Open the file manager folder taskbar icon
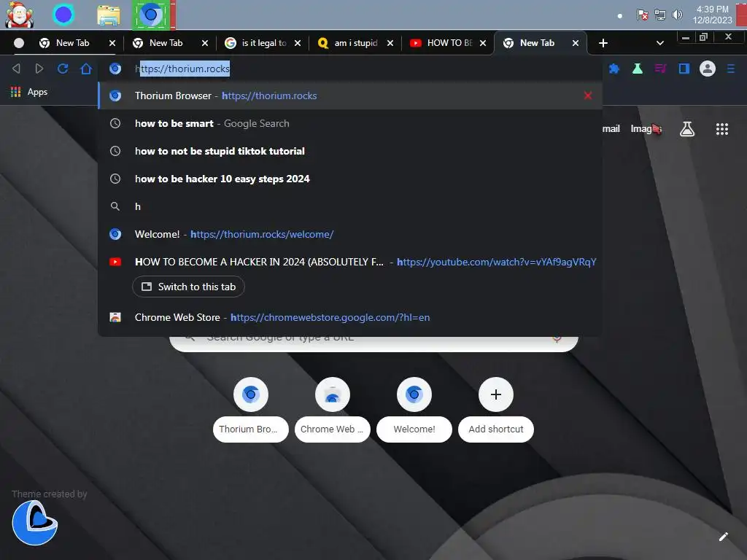 [x=109, y=15]
